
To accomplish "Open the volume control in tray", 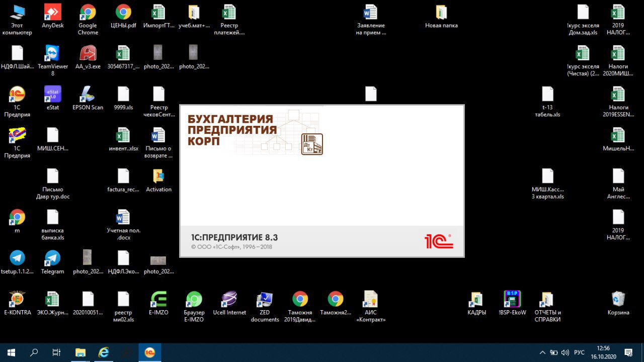I will pyautogui.click(x=565, y=352).
